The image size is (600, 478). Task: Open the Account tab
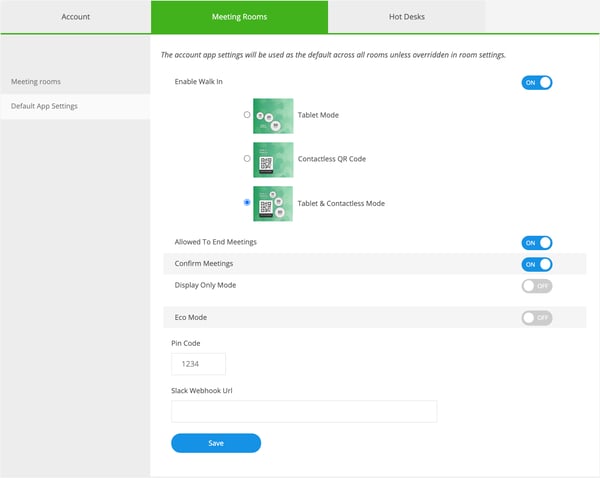[76, 17]
